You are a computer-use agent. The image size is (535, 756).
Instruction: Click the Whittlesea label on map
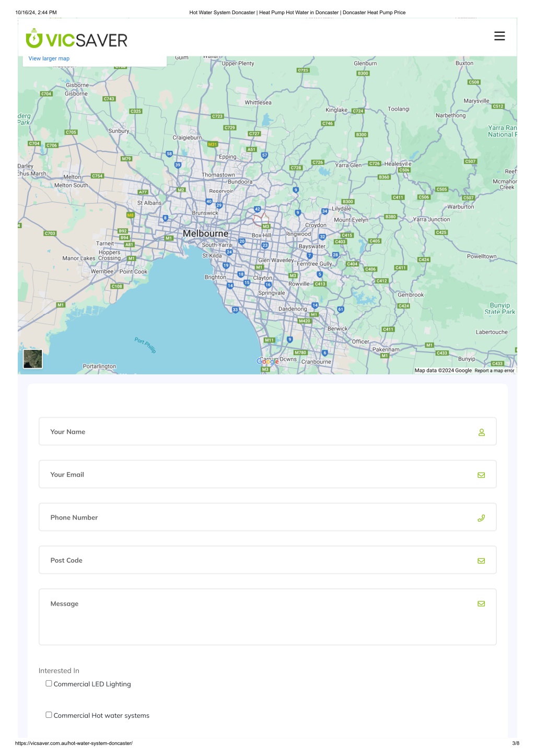click(258, 102)
